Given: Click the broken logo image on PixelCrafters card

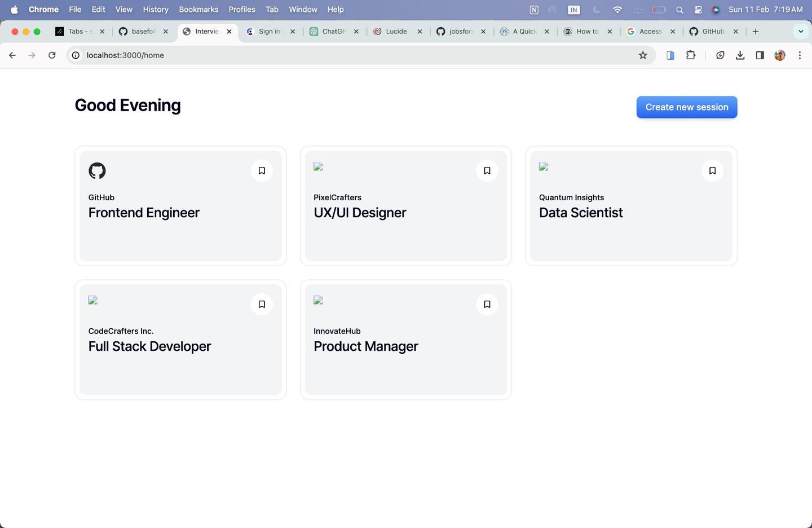Looking at the screenshot, I should (318, 166).
